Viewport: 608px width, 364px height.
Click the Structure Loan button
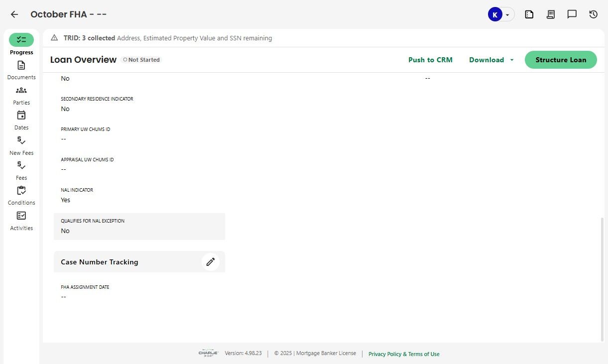[x=561, y=60]
